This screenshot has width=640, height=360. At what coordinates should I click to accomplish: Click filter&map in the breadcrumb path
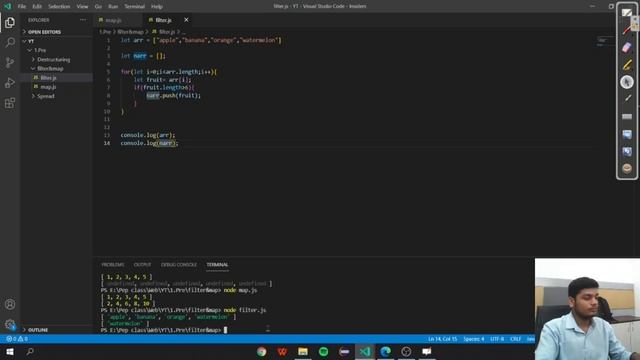tap(130, 32)
